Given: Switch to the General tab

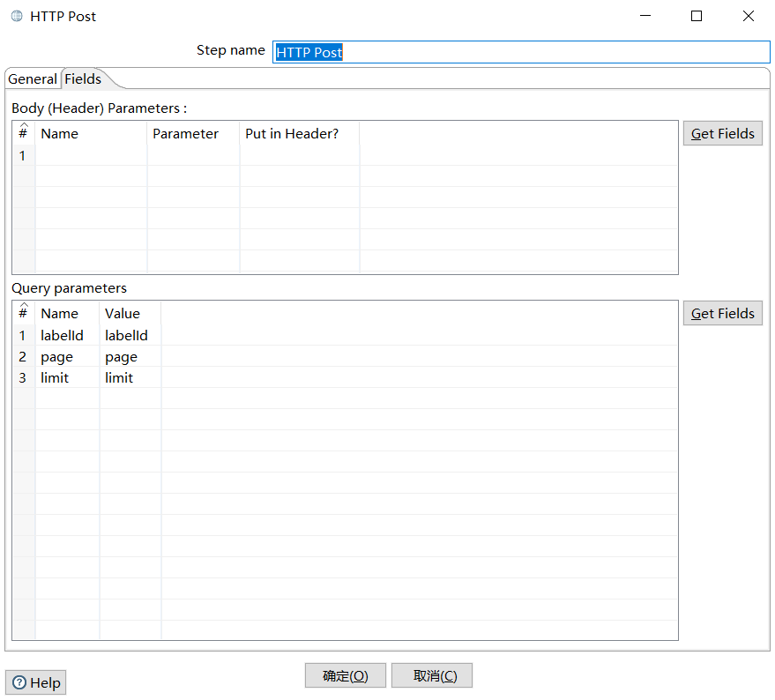Looking at the screenshot, I should [x=33, y=79].
